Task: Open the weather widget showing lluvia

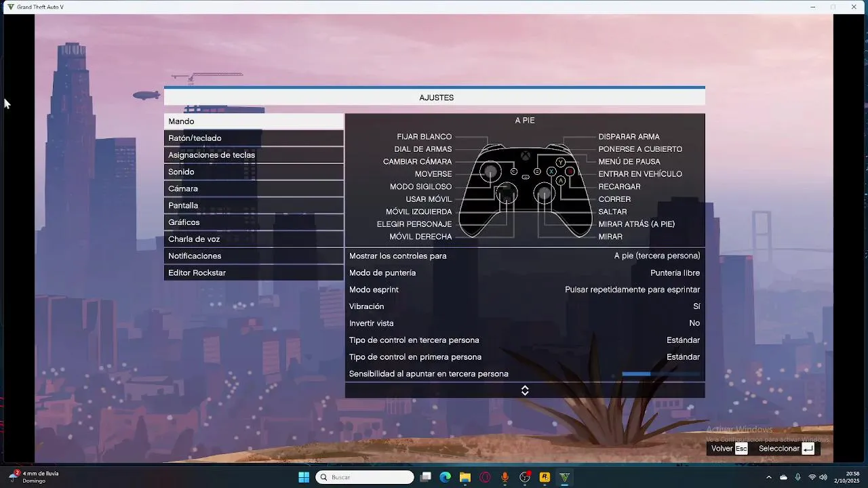Action: (33, 477)
